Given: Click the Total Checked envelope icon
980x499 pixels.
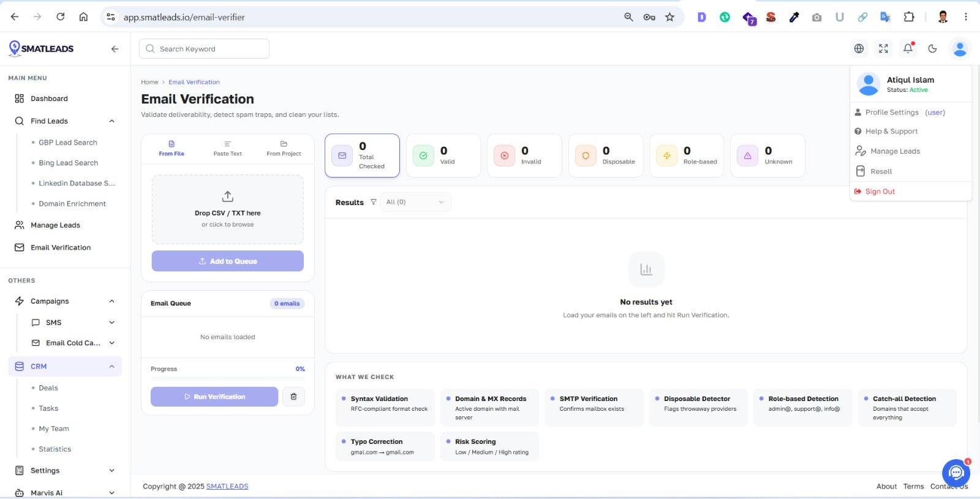Looking at the screenshot, I should (342, 156).
